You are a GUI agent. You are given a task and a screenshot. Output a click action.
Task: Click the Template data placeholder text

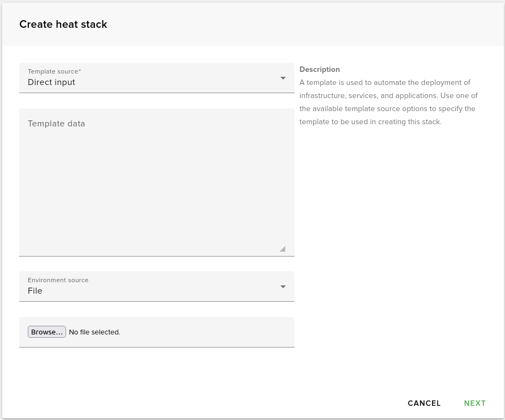pyautogui.click(x=56, y=124)
